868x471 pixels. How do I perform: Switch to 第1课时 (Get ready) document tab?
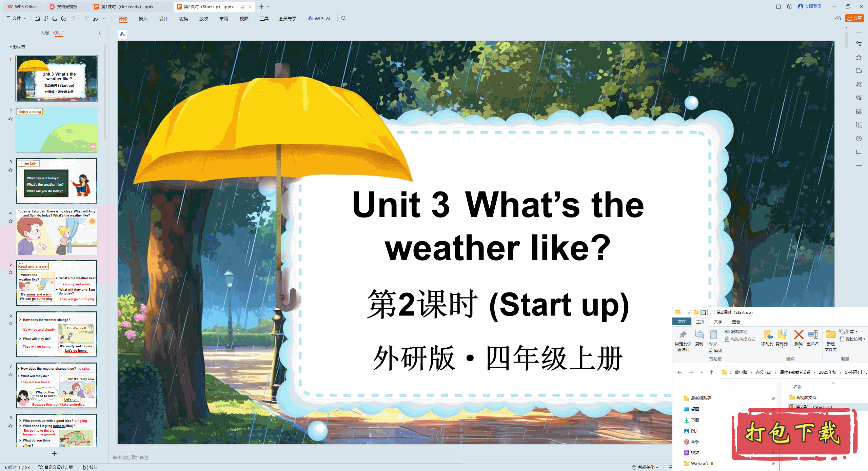pos(131,6)
